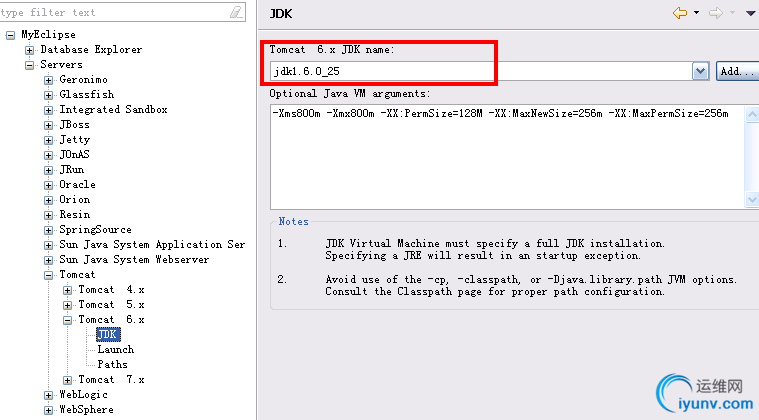This screenshot has height=420, width=759.
Task: Click the VM arguments scroll up arrow
Action: pos(752,114)
